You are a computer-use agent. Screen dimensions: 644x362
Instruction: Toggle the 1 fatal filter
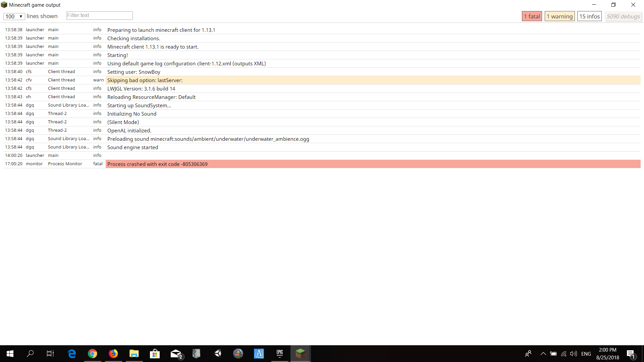(x=532, y=16)
